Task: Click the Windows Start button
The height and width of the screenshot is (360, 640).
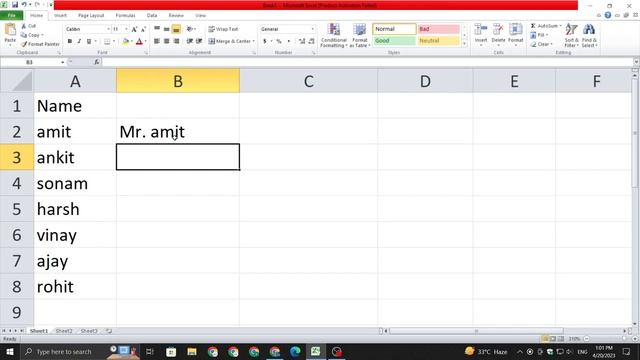Action: pyautogui.click(x=9, y=351)
